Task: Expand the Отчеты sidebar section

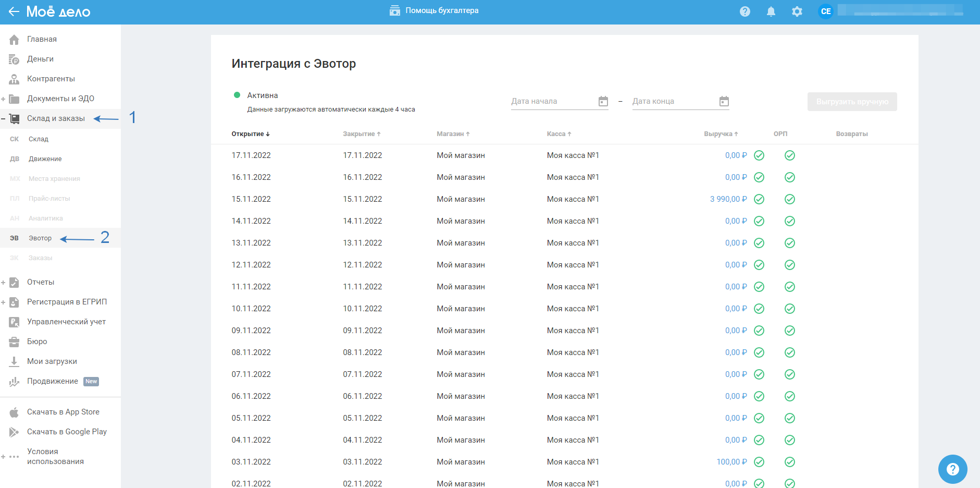Action: pyautogui.click(x=4, y=283)
